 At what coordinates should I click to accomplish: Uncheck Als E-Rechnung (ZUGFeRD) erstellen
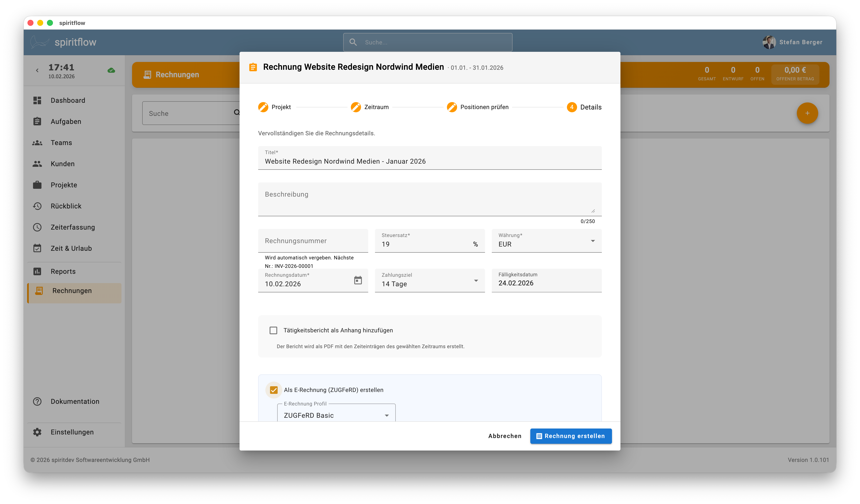[x=274, y=390]
